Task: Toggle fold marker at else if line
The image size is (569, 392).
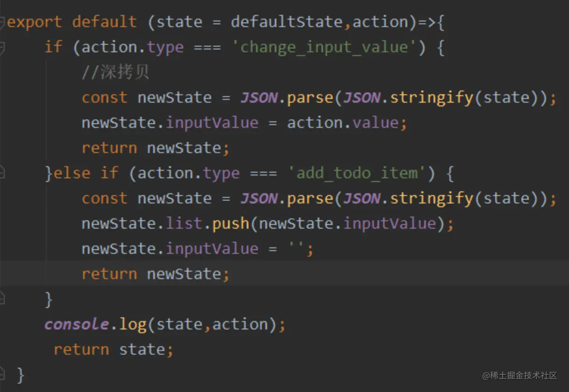Action: (2, 173)
